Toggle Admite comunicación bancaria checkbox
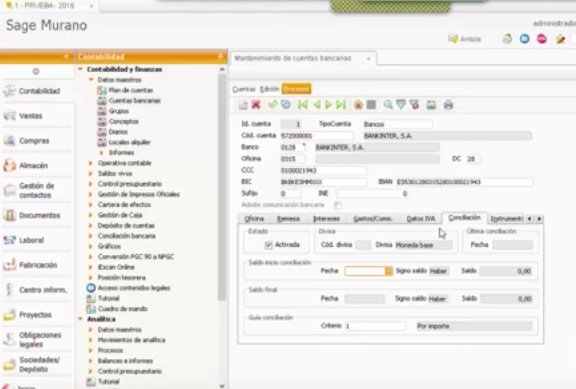 337,205
